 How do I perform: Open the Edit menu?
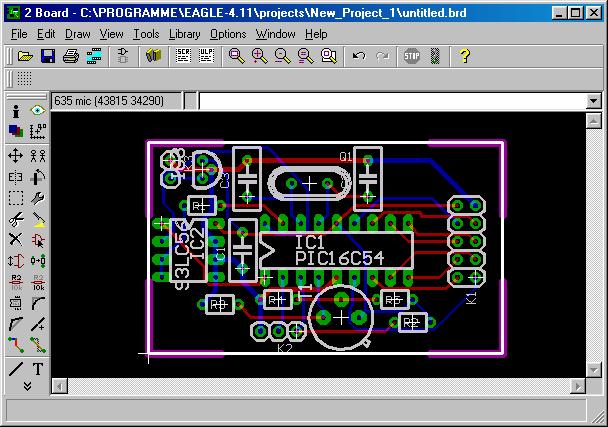[46, 34]
